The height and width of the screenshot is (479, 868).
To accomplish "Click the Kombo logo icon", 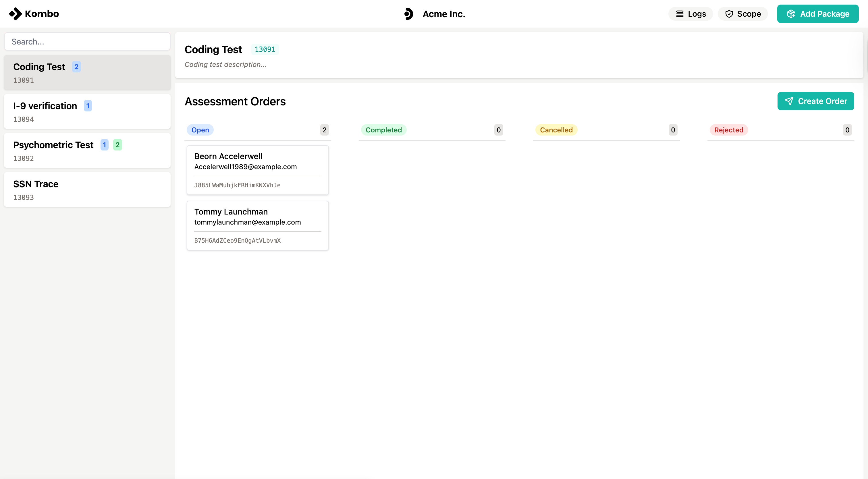I will [15, 14].
